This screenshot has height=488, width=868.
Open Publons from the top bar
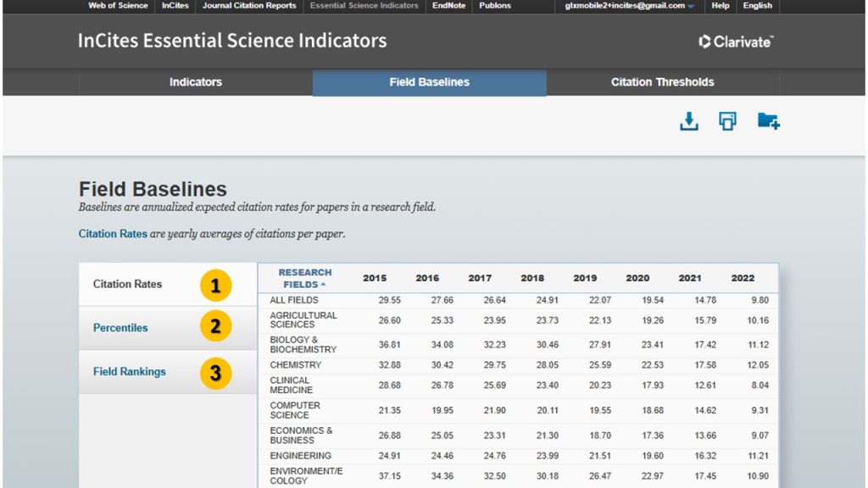pos(495,6)
